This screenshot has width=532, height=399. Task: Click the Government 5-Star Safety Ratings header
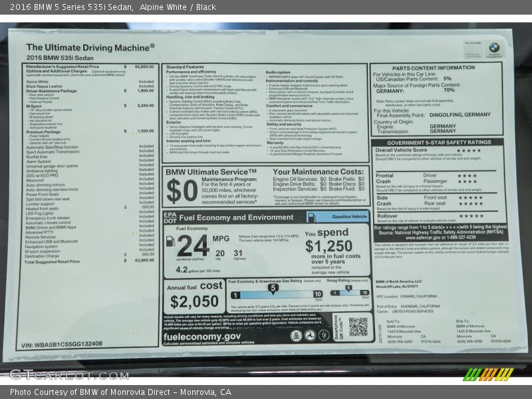[440, 142]
